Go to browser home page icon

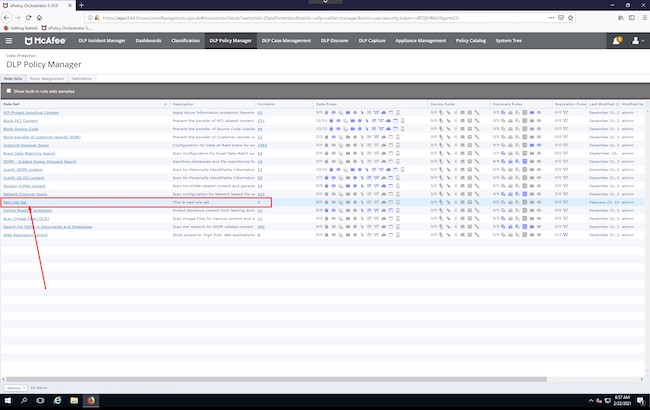click(x=39, y=17)
